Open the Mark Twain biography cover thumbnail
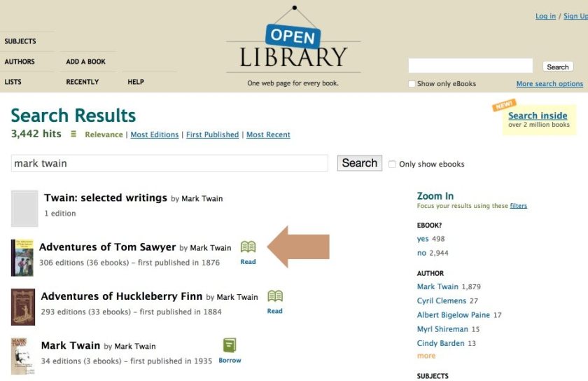 [23, 356]
